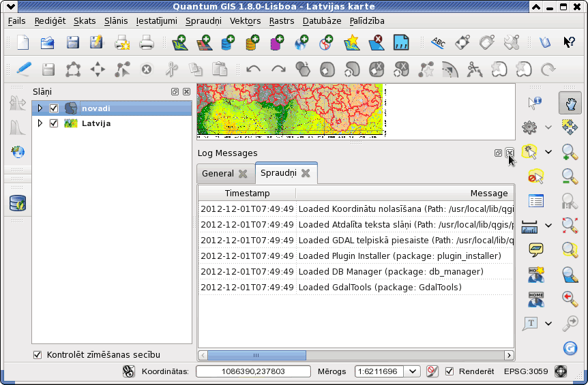Click the Message column header

click(405, 194)
